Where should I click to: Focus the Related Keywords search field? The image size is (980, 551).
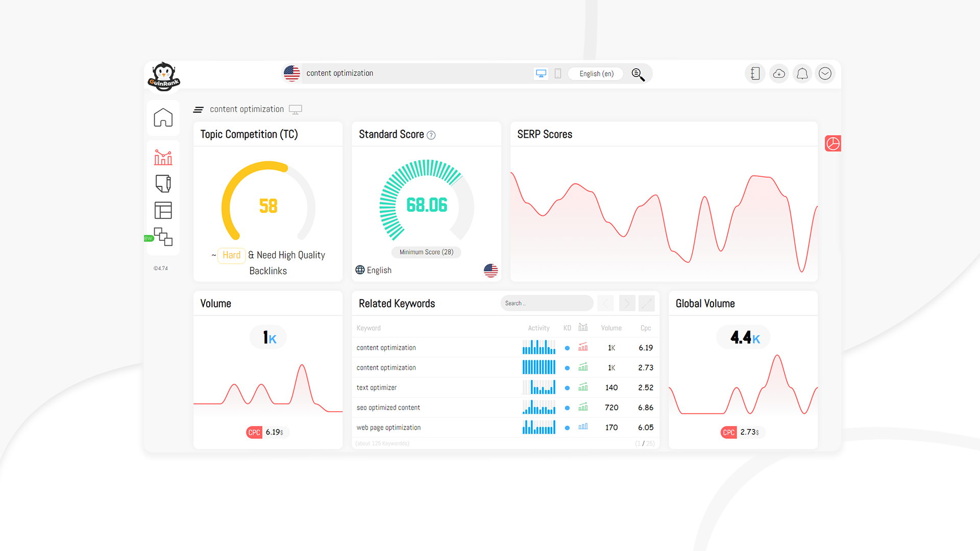(x=547, y=303)
